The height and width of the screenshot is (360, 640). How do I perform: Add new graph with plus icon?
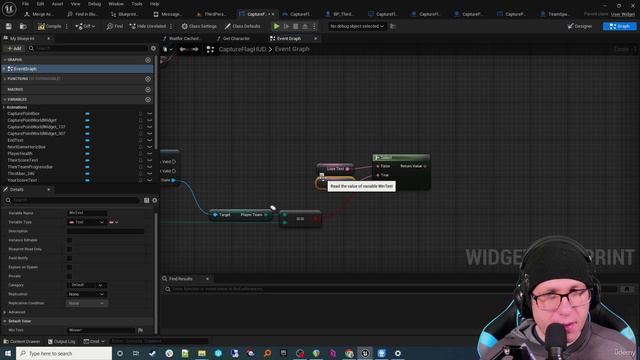pyautogui.click(x=148, y=60)
